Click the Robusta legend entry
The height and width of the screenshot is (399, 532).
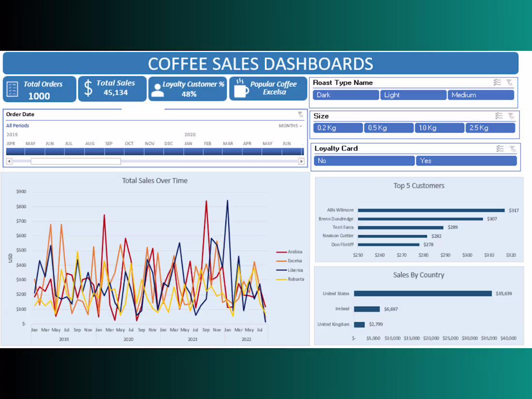point(290,279)
